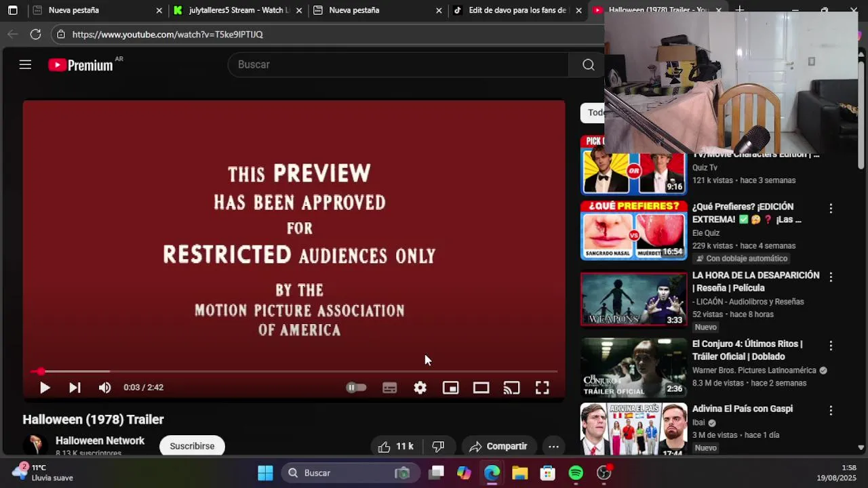This screenshot has width=868, height=488.
Task: Toggle the autoplay switch in player
Action: (356, 388)
